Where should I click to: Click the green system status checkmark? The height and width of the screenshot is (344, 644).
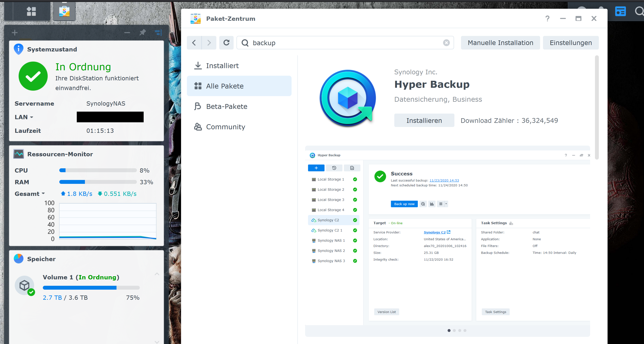pos(33,76)
